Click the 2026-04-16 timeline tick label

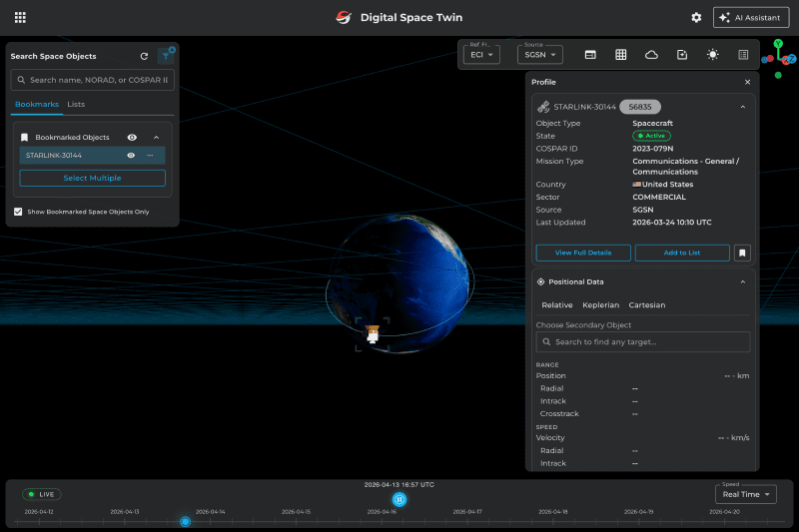coord(382,512)
